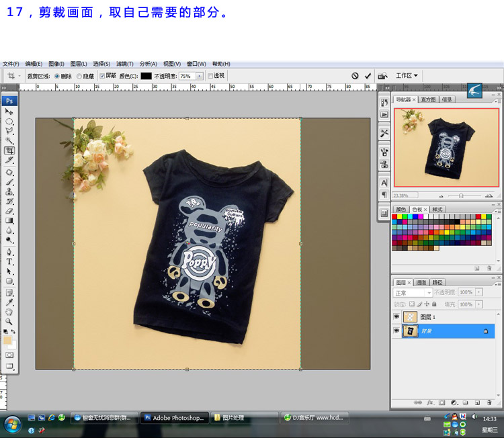Open the Swatches panel flyout menu
504x438 pixels.
pos(497,211)
